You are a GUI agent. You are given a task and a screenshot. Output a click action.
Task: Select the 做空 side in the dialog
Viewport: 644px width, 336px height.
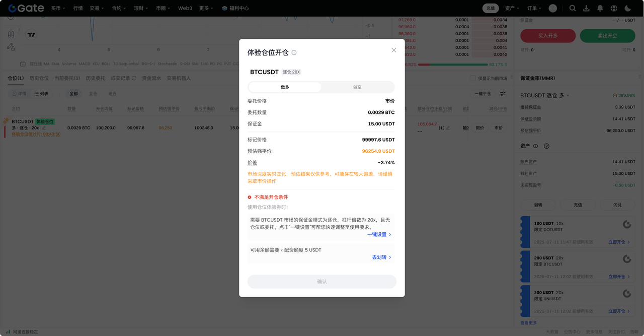pos(357,87)
